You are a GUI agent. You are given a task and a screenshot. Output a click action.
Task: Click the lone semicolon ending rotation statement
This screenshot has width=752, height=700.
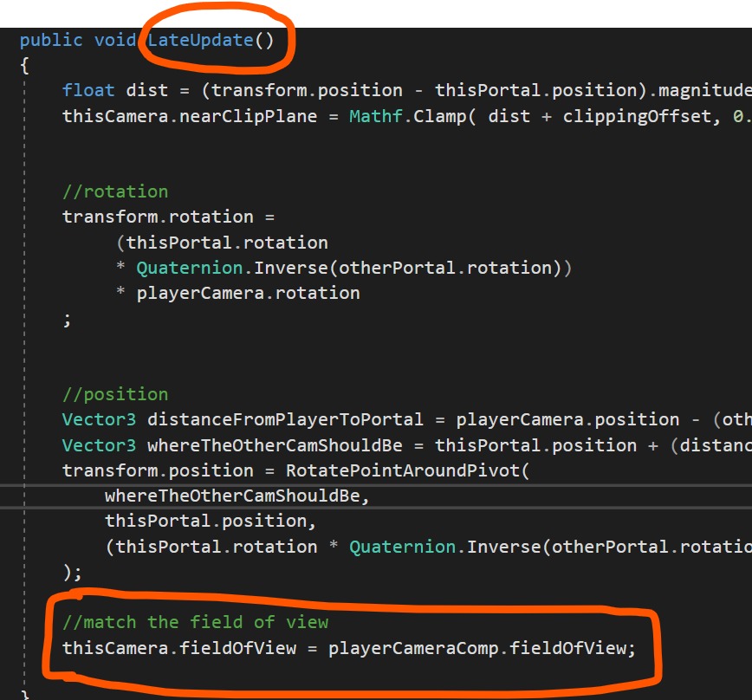point(67,318)
